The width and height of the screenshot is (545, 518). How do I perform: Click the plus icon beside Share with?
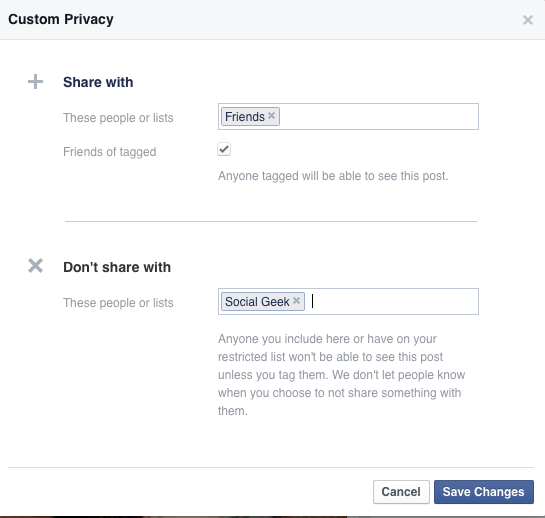click(35, 82)
